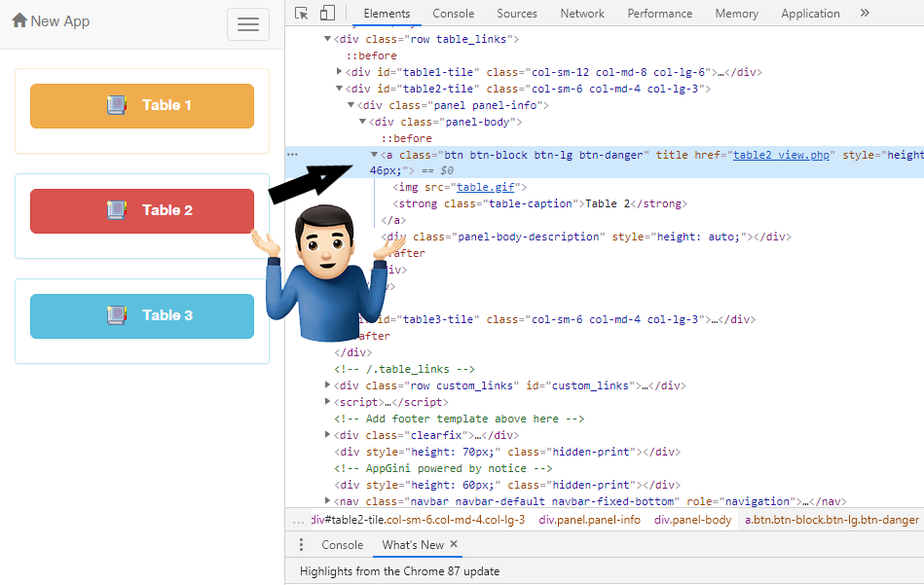
Task: Activate the inspect element picker tool
Action: pyautogui.click(x=301, y=14)
